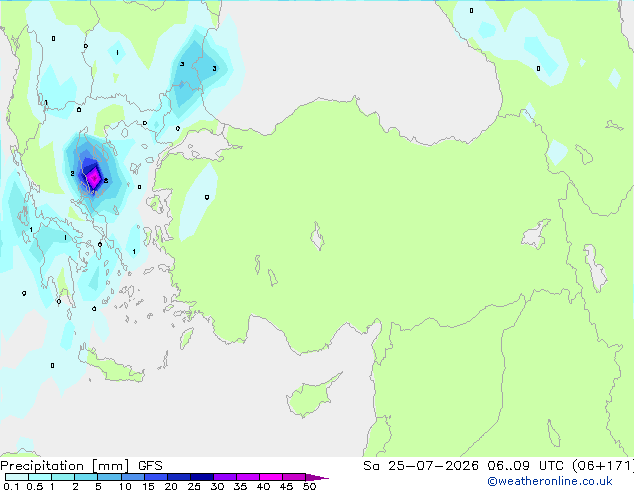Choose the 40–45 mm magenta legend swatch

[x=271, y=477]
